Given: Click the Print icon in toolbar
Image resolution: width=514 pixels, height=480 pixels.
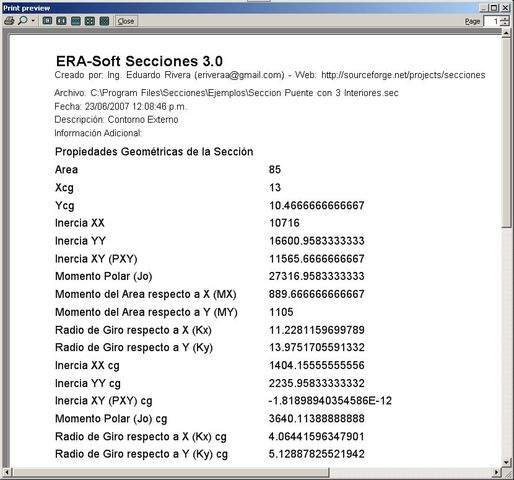Looking at the screenshot, I should [9, 21].
